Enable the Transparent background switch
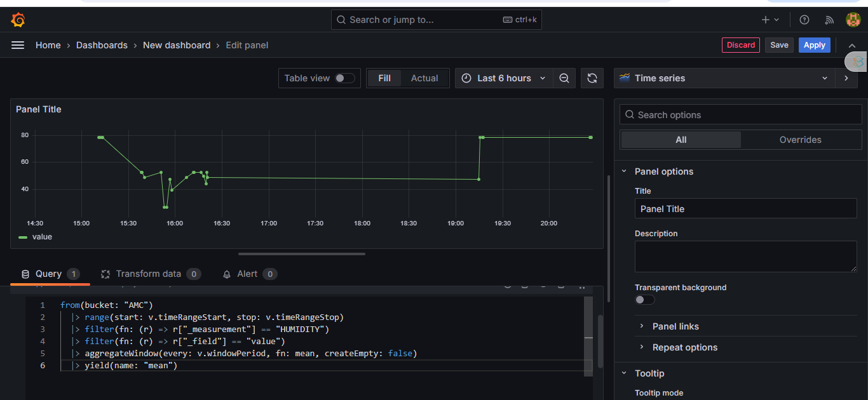Image resolution: width=868 pixels, height=400 pixels. [x=644, y=300]
